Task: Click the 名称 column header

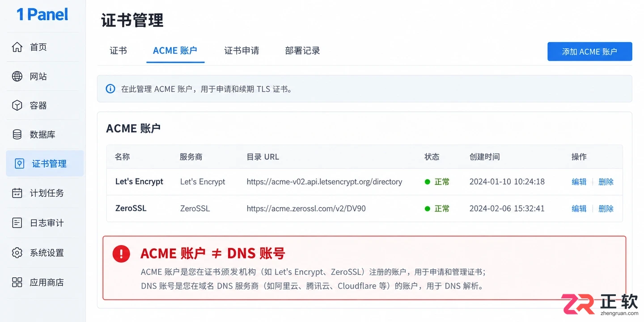Action: point(123,157)
